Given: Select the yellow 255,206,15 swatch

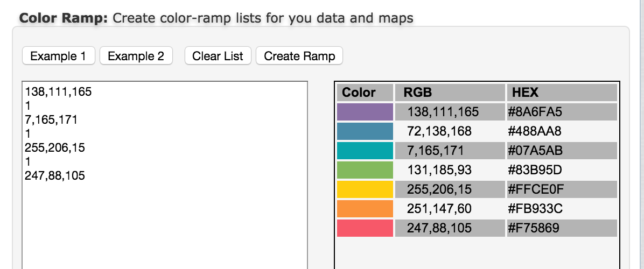Looking at the screenshot, I should [365, 189].
